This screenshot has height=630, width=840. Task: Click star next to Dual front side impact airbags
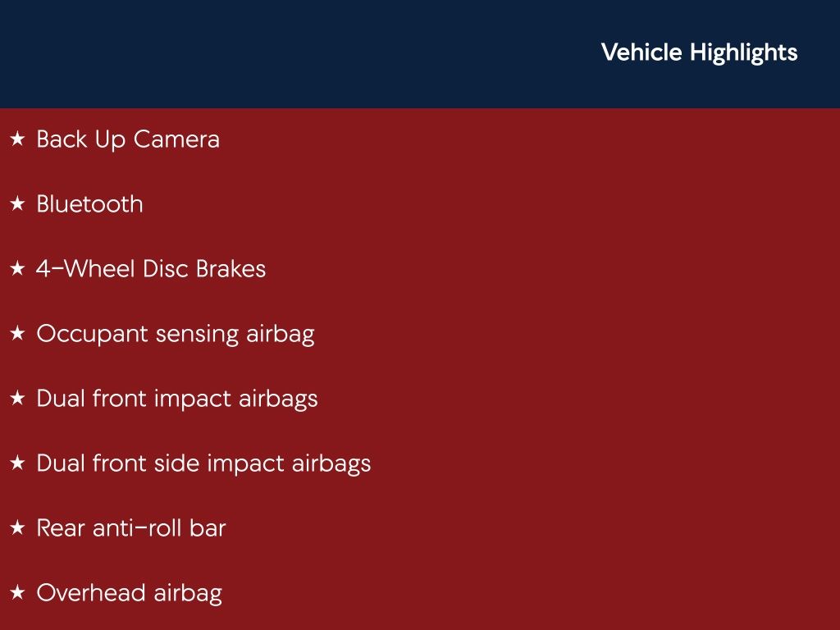click(x=17, y=463)
